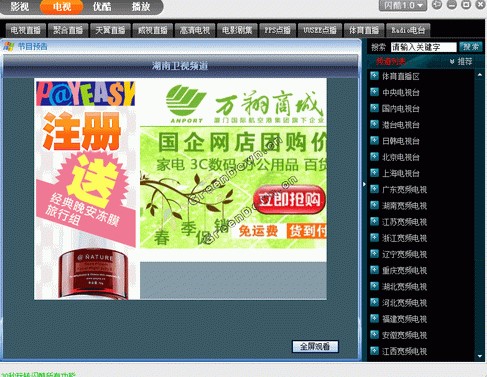Screen dimensions: 487x377
Task: Open the 优酷 top tab
Action: 102,6
